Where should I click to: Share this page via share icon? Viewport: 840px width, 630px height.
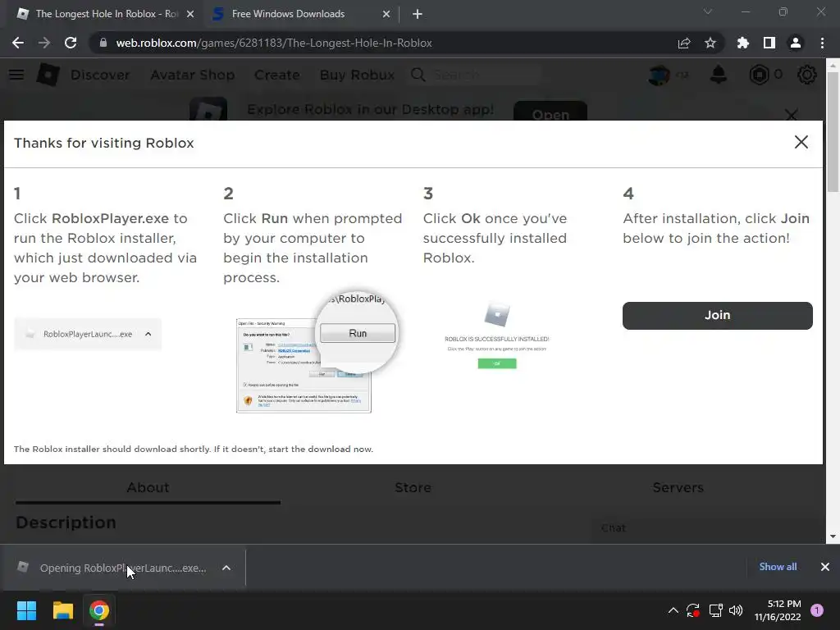[684, 43]
